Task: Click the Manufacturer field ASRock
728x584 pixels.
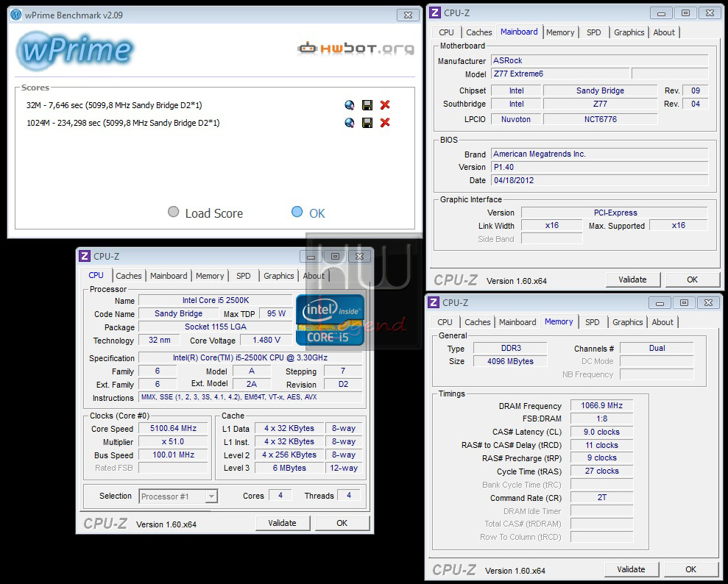Action: pyautogui.click(x=599, y=61)
